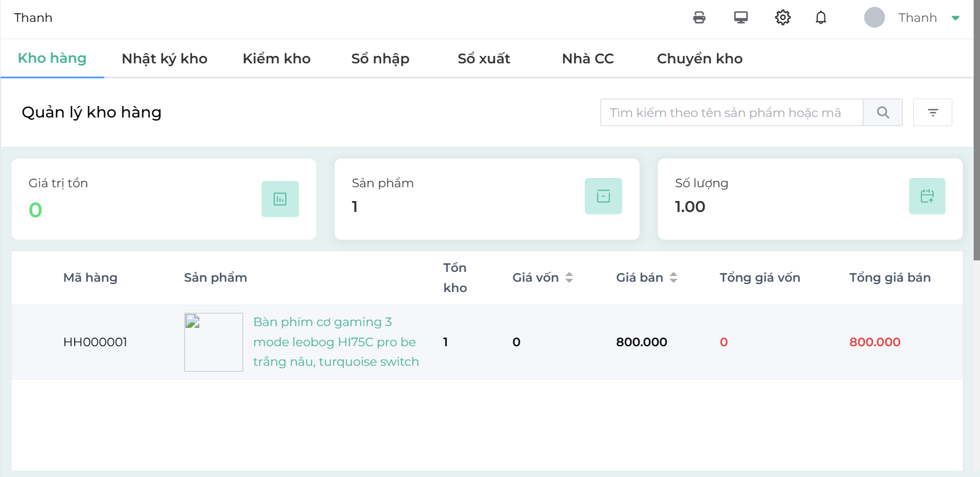Open the Kiểm kho tab

click(x=277, y=59)
